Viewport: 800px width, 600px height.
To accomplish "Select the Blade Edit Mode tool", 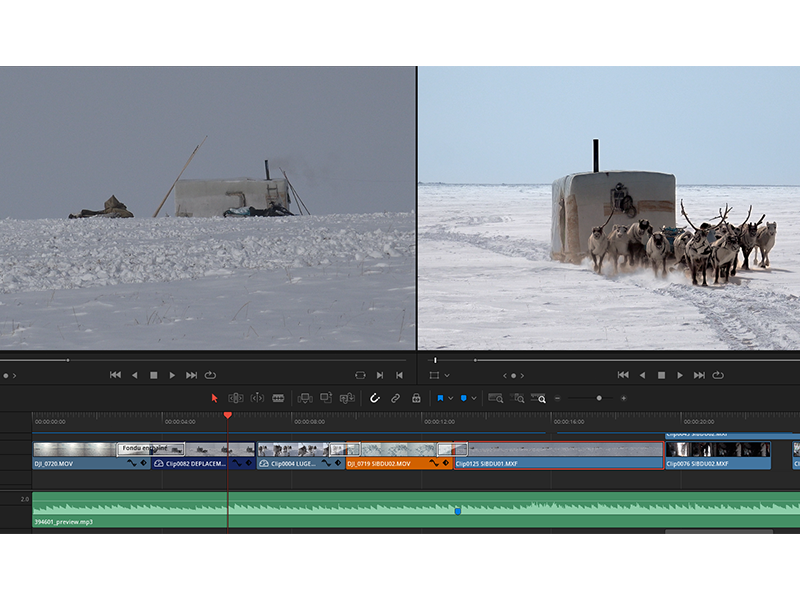I will 278,398.
